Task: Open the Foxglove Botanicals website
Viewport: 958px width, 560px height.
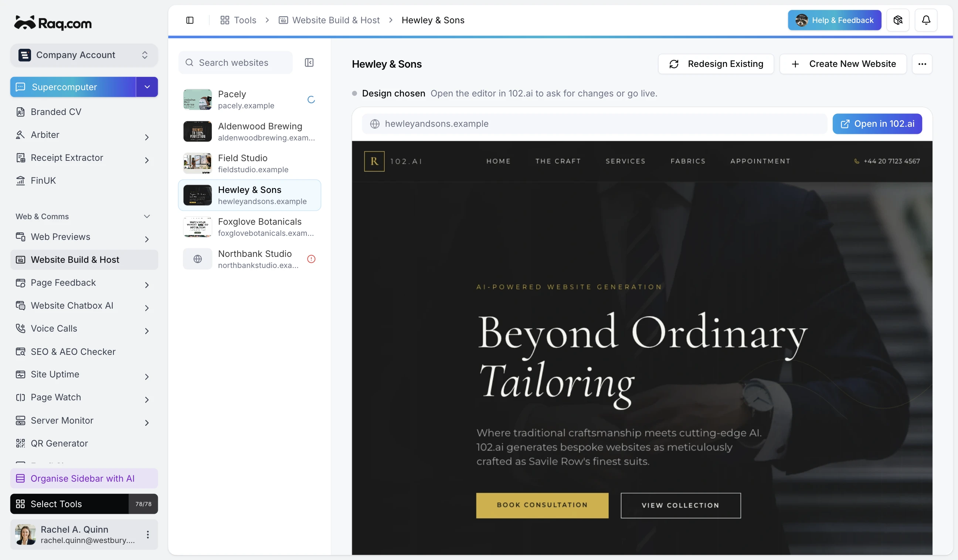Action: (249, 227)
